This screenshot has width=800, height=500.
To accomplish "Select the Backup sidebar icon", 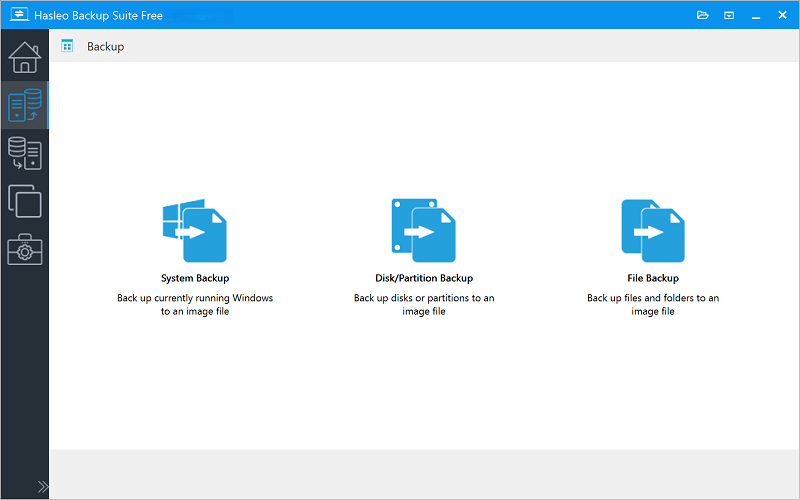I will 24,105.
